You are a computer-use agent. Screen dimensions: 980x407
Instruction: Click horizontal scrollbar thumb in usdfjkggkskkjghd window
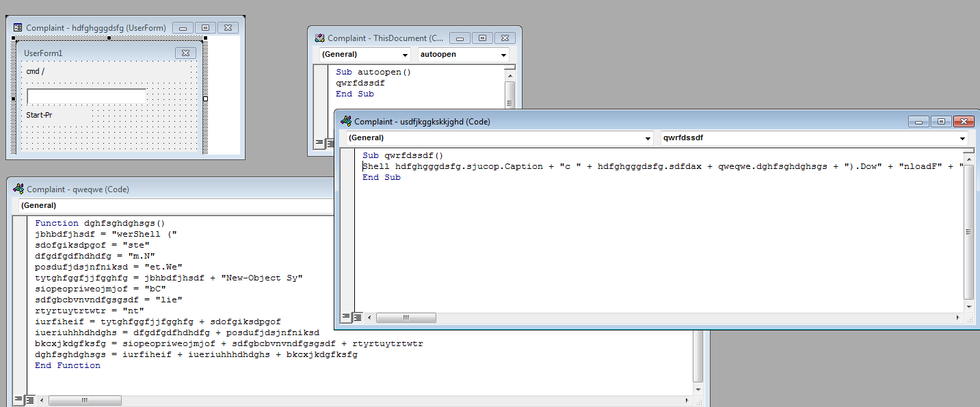coord(406,317)
